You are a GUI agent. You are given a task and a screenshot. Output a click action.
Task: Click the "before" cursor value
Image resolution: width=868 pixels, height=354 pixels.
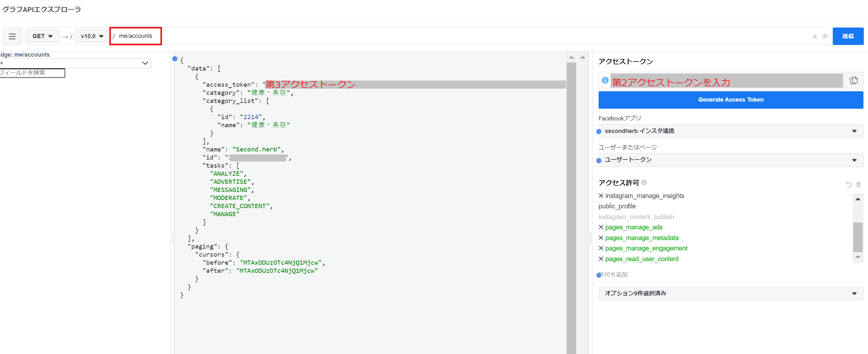(x=281, y=263)
